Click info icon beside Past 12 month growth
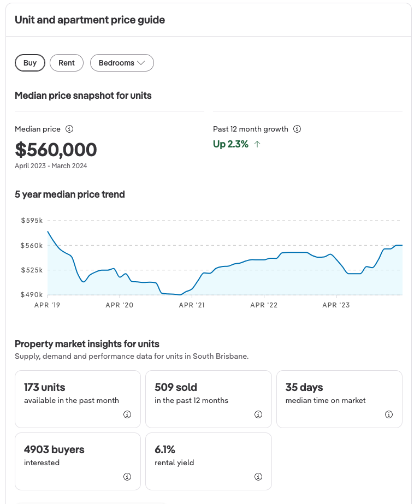 click(x=297, y=129)
